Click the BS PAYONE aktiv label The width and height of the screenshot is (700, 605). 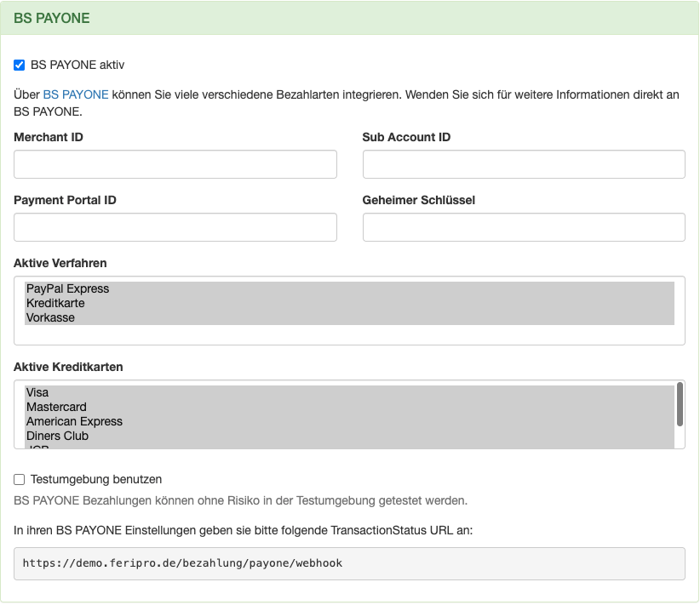(x=77, y=66)
